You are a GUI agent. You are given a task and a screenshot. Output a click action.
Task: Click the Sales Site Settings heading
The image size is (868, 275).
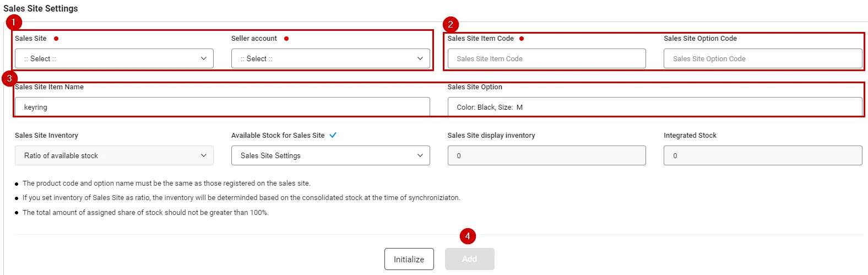click(41, 8)
